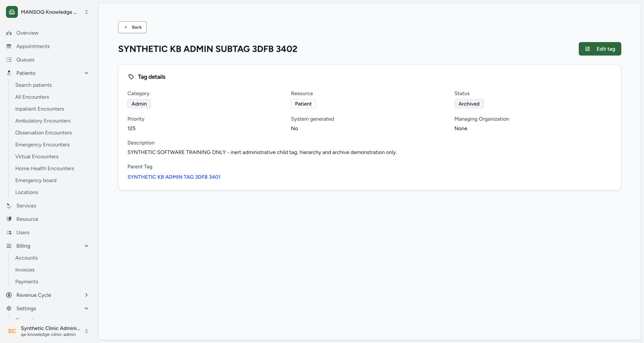Click the Overview sidebar icon

click(x=9, y=33)
